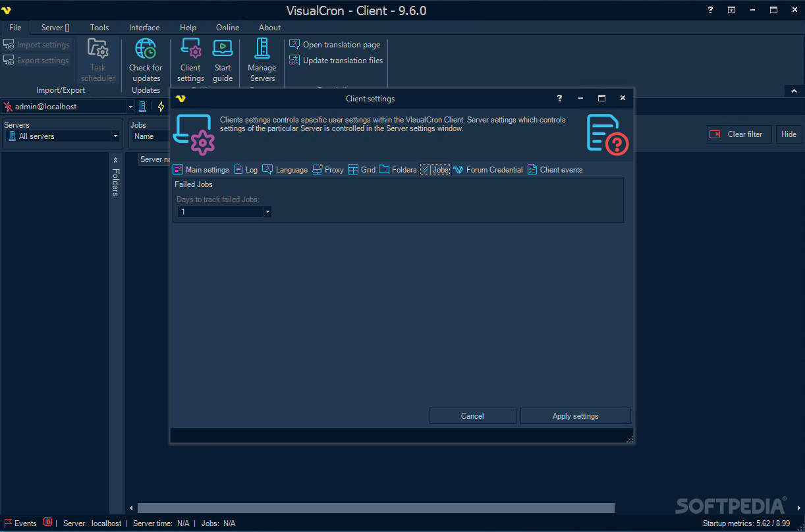Image resolution: width=805 pixels, height=532 pixels.
Task: Switch to Forum Credential tab
Action: pos(488,170)
